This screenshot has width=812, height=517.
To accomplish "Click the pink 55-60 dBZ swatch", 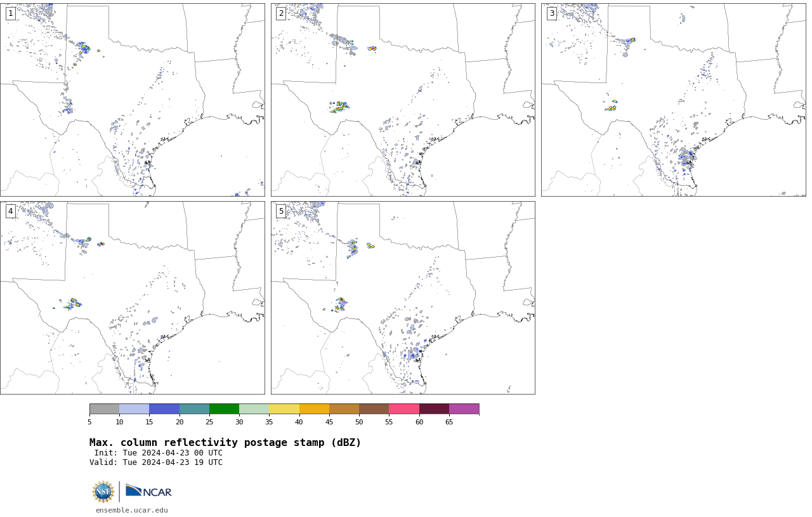I will pos(404,409).
